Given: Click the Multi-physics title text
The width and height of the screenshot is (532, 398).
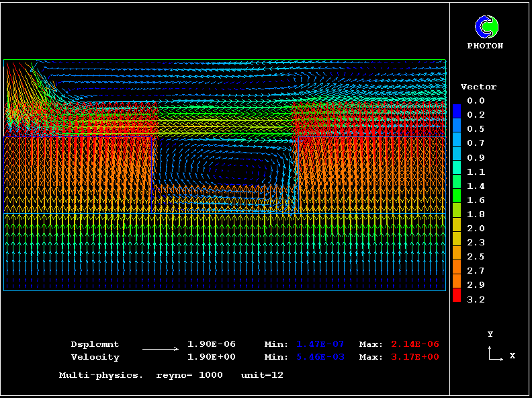Looking at the screenshot, I should coord(101,375).
